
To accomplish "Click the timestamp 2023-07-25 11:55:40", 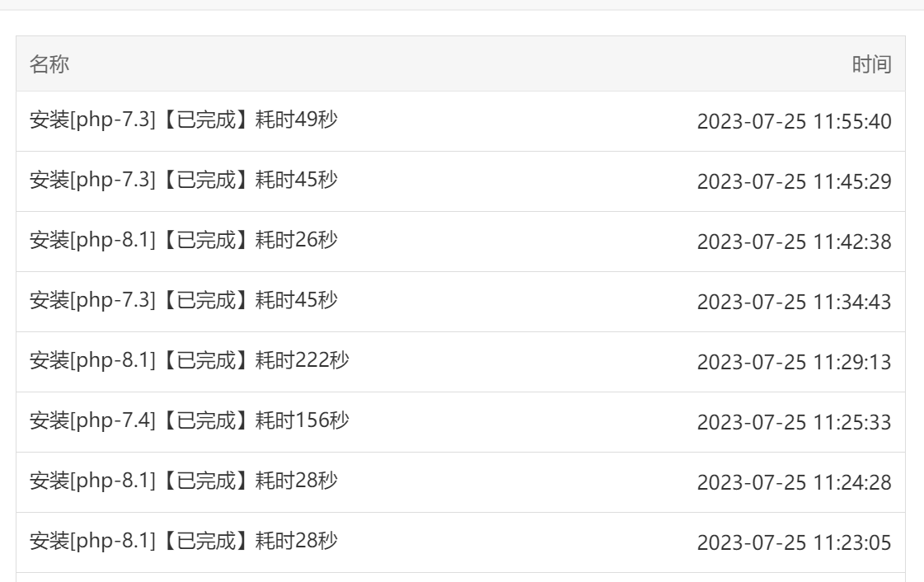I will (794, 121).
